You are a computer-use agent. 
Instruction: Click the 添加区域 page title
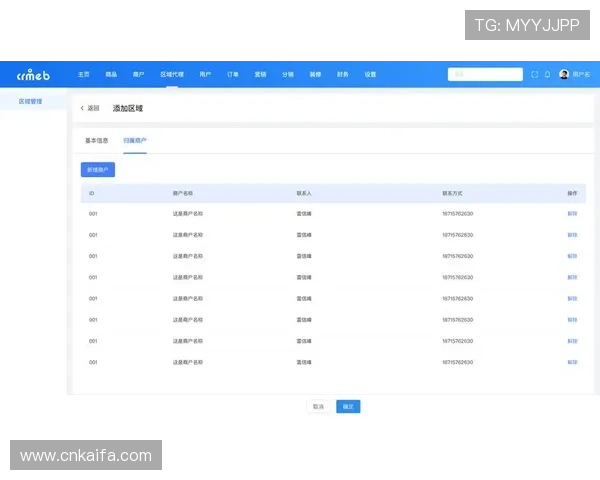[128, 108]
